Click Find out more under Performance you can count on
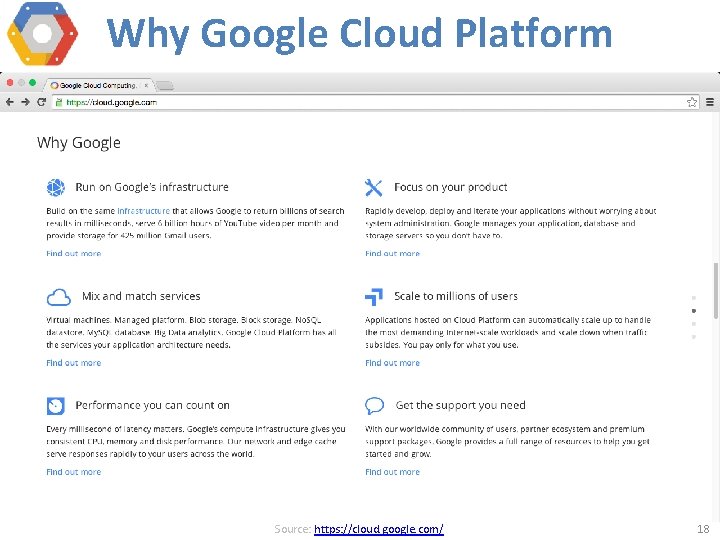The height and width of the screenshot is (540, 720). (x=73, y=472)
